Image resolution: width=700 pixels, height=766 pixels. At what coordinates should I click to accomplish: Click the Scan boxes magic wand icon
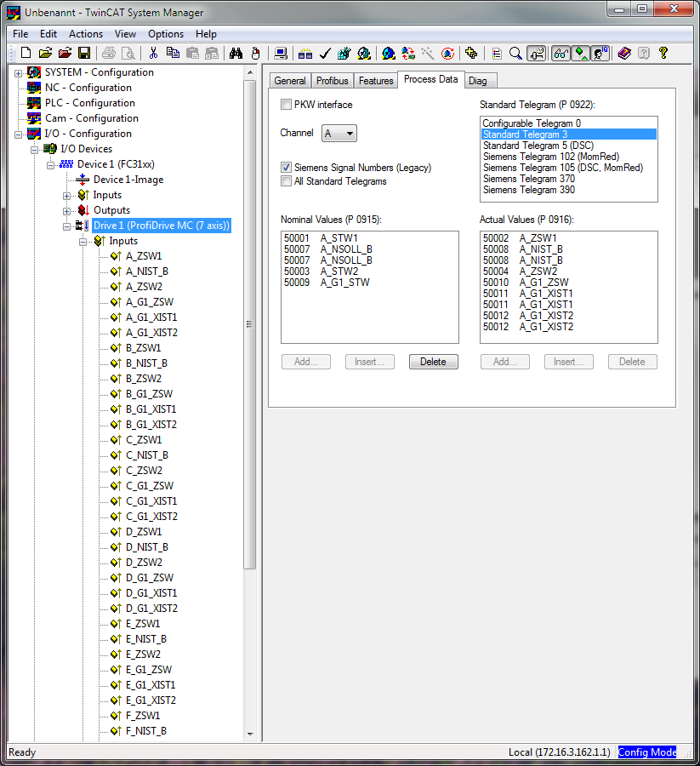point(428,53)
